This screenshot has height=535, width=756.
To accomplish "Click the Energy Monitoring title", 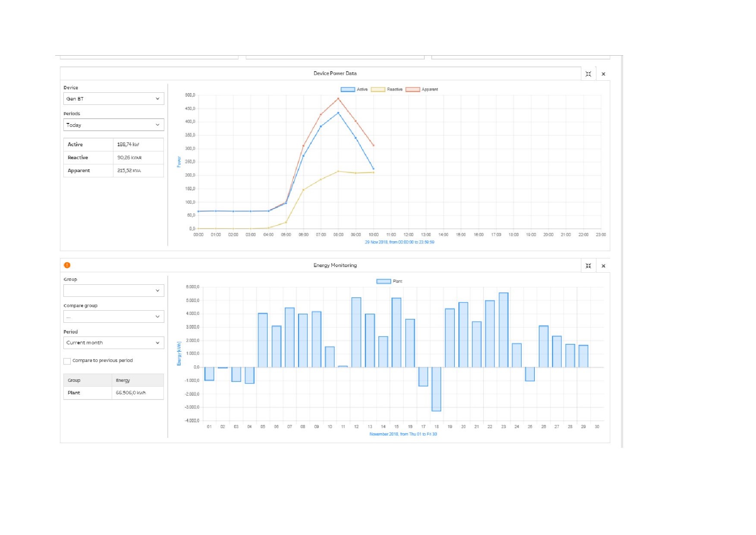I will tap(335, 265).
